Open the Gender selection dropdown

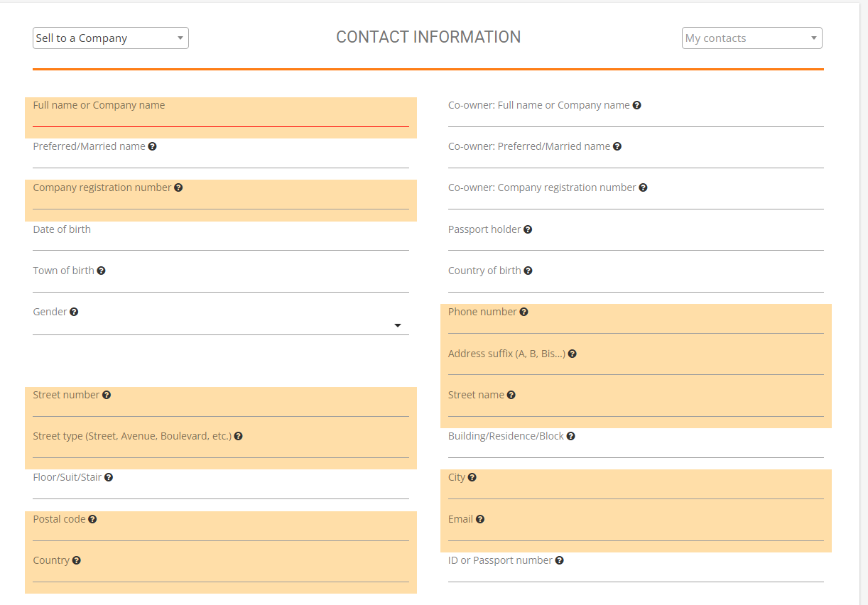tap(220, 325)
